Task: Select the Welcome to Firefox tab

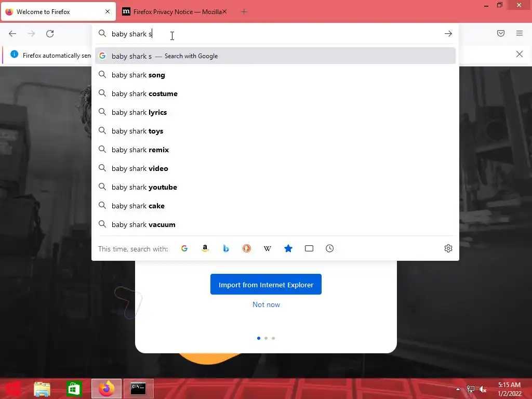Action: pos(58,12)
